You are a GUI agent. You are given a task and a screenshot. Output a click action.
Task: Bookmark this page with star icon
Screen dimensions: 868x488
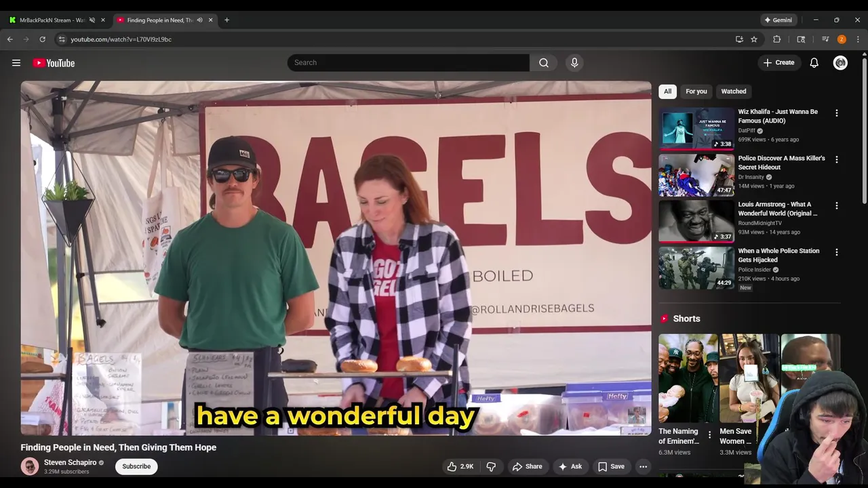click(x=754, y=39)
